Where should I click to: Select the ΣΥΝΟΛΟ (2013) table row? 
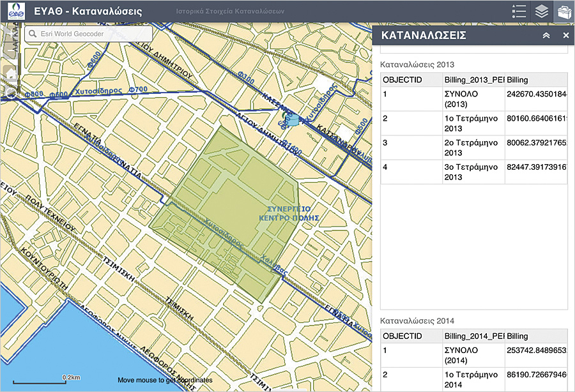473,99
